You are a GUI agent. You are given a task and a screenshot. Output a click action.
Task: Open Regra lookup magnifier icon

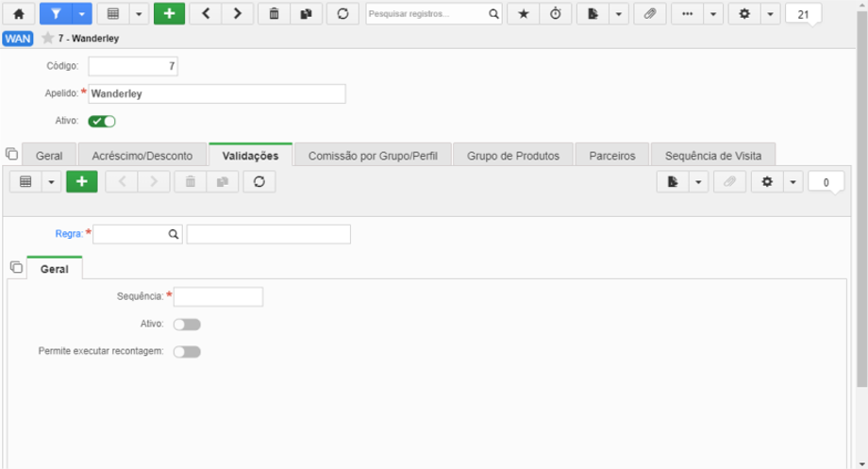pyautogui.click(x=174, y=234)
